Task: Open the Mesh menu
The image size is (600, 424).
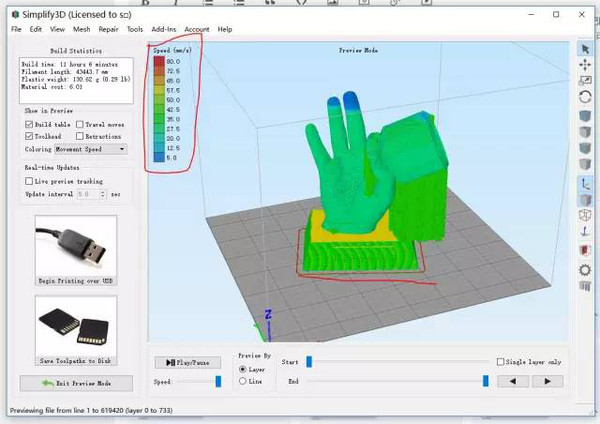Action: click(x=81, y=29)
